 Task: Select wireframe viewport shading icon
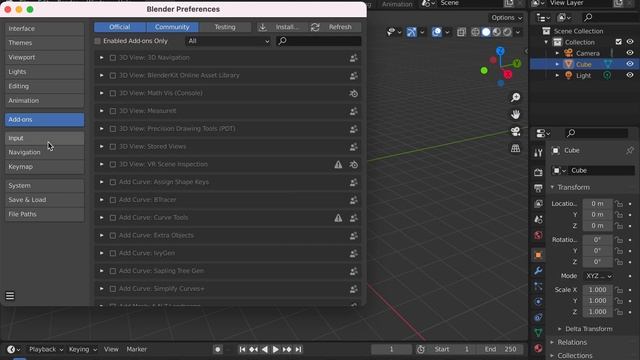point(475,32)
